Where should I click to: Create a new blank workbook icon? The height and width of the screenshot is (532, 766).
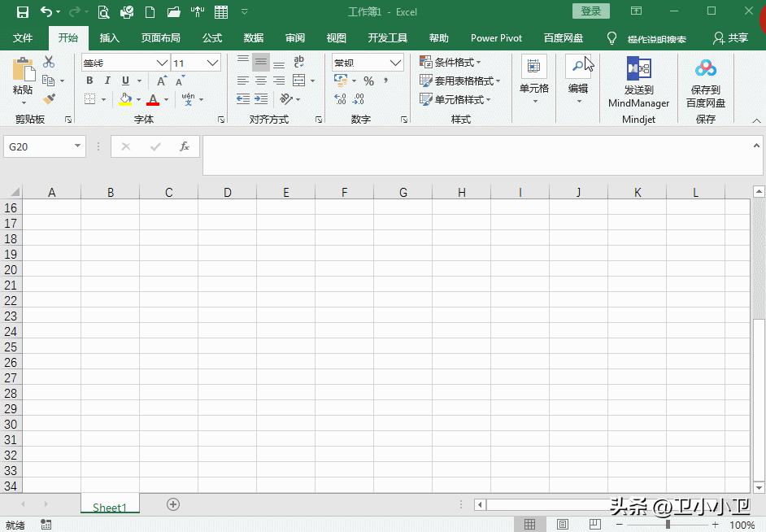click(150, 11)
